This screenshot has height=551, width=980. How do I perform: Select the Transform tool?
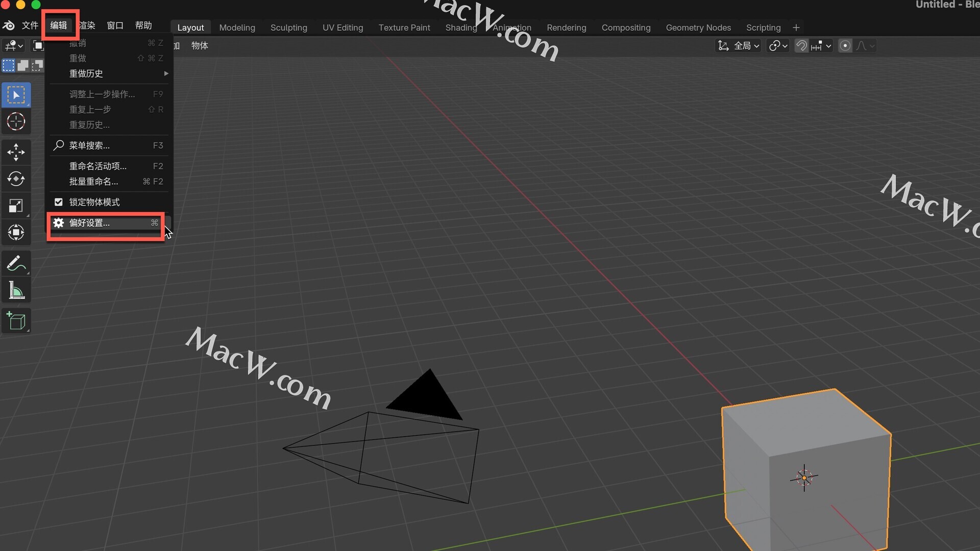tap(16, 233)
